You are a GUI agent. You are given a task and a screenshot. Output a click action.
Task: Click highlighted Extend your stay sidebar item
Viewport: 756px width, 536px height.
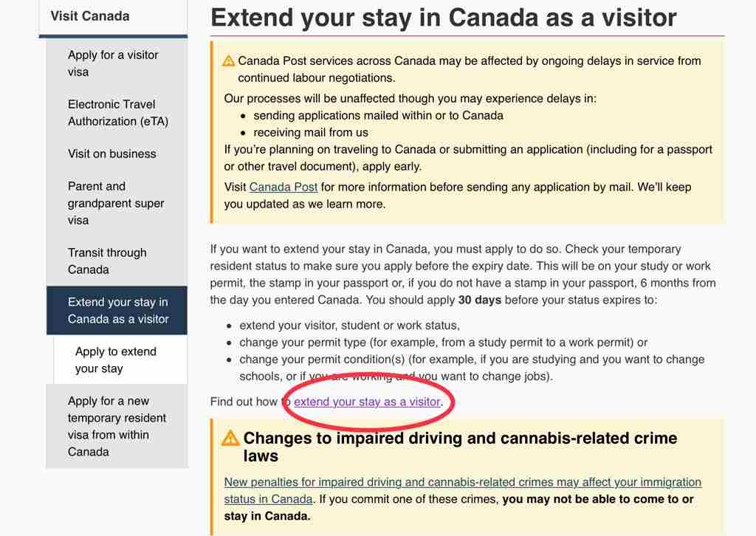(117, 310)
